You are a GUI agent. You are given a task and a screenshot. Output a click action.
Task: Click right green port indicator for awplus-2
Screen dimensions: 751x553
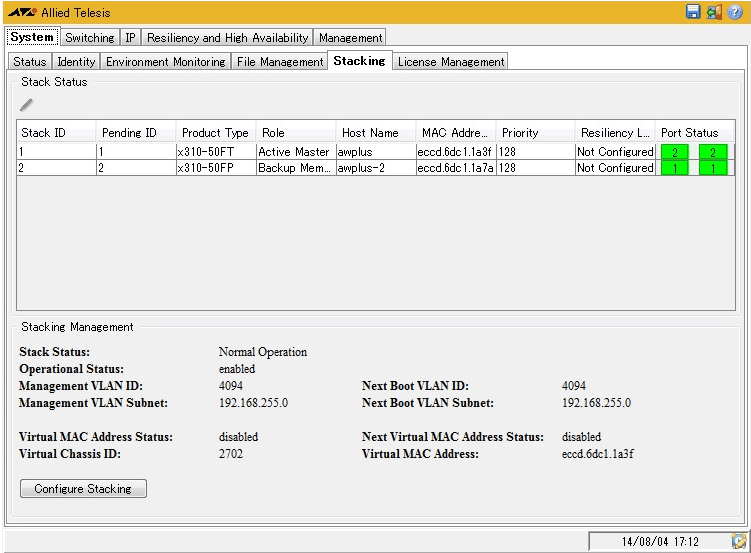(x=713, y=168)
